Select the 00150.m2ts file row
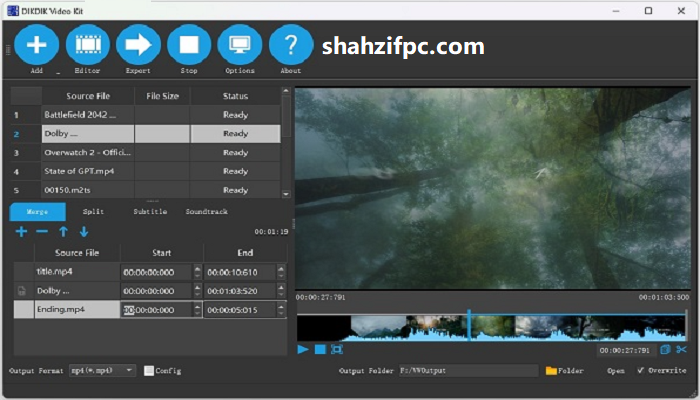Image resolution: width=700 pixels, height=400 pixels. [88, 190]
